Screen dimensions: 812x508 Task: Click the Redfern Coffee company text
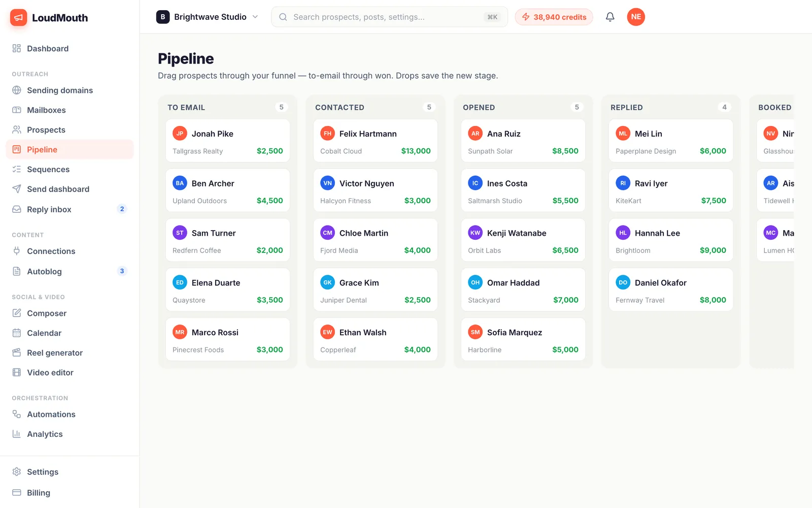pyautogui.click(x=196, y=250)
